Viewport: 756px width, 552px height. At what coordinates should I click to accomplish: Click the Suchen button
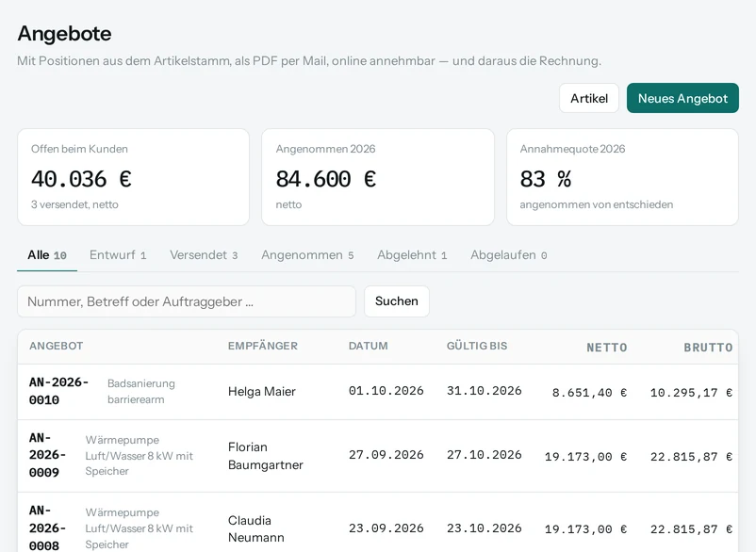pos(396,301)
